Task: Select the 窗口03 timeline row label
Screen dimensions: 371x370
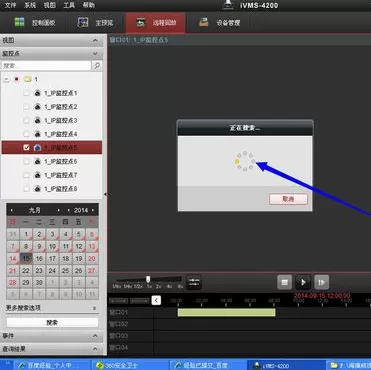Action: coord(119,336)
